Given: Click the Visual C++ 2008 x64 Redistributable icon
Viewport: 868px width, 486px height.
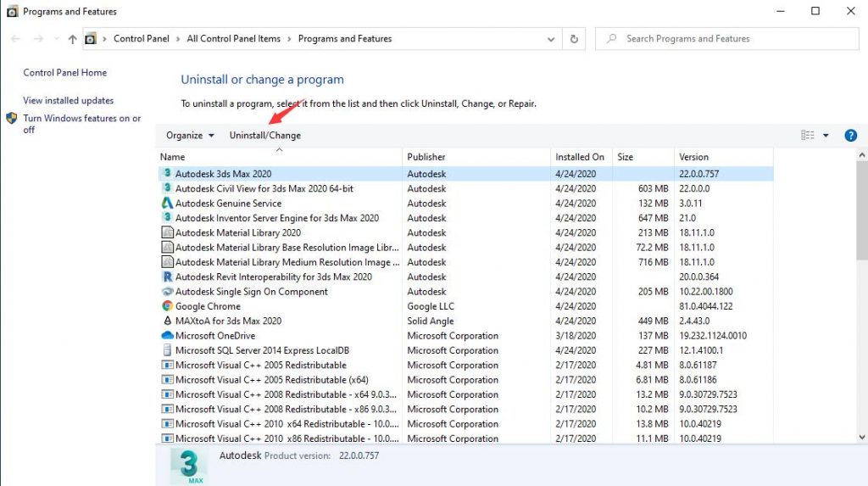Looking at the screenshot, I should tap(167, 394).
